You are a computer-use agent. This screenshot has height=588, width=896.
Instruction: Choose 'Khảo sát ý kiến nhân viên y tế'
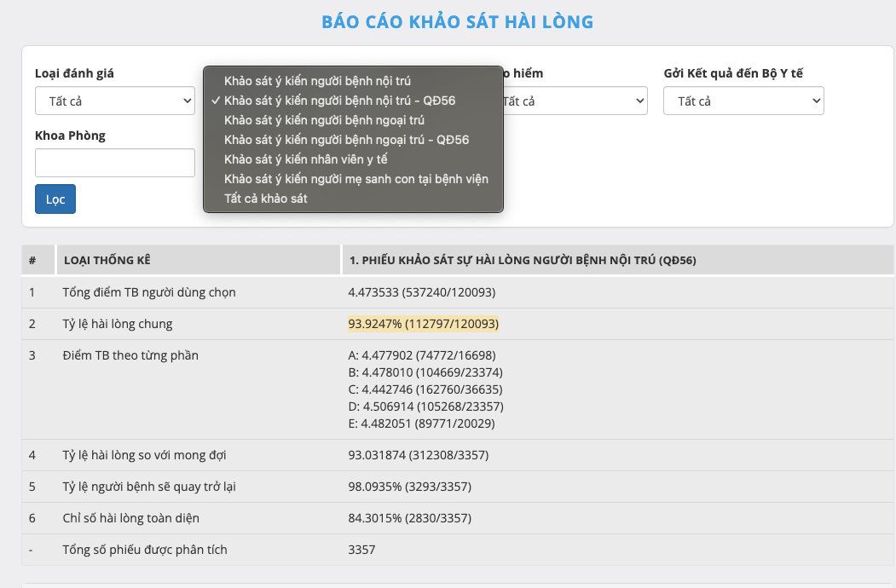pos(306,159)
